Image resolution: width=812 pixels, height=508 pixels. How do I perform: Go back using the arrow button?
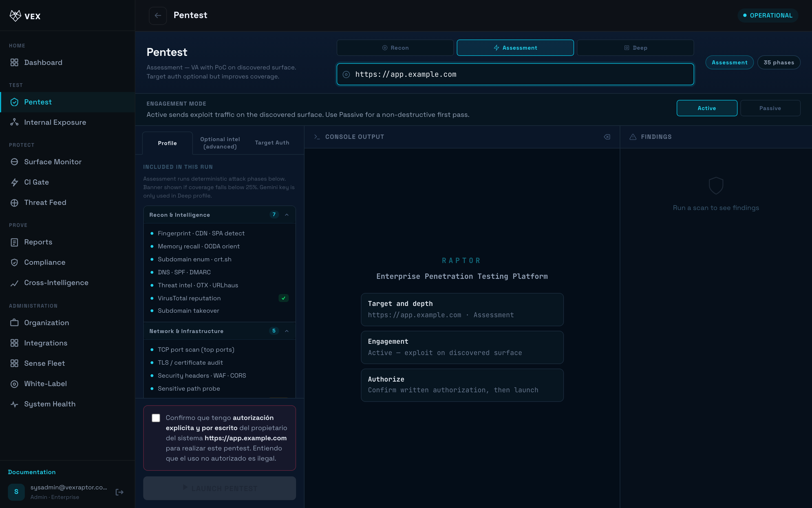click(158, 16)
